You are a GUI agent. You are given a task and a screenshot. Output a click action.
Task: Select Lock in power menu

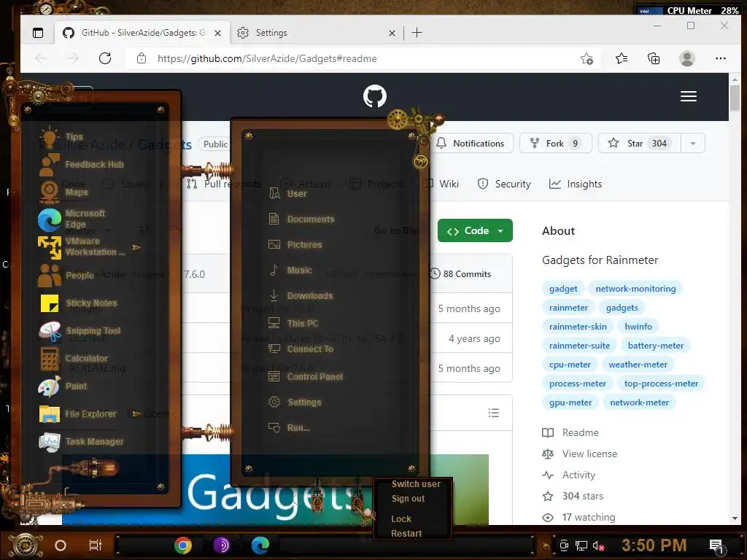(x=401, y=519)
